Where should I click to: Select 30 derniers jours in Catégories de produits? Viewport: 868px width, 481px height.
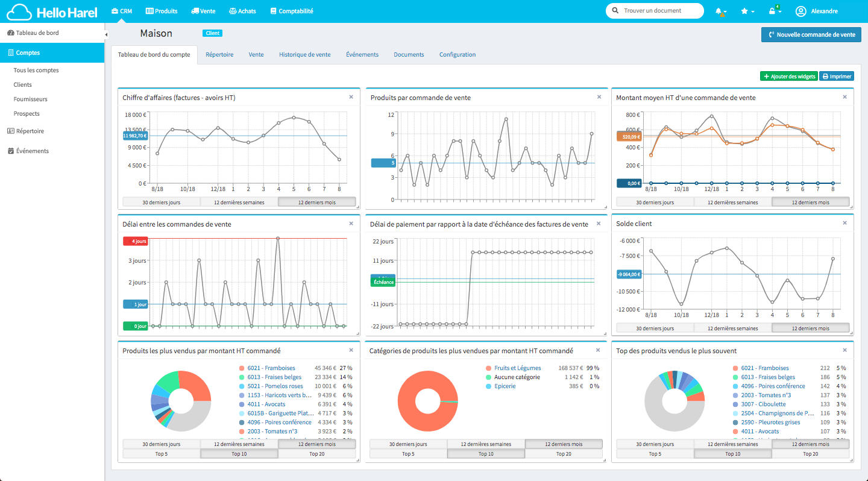pos(408,444)
